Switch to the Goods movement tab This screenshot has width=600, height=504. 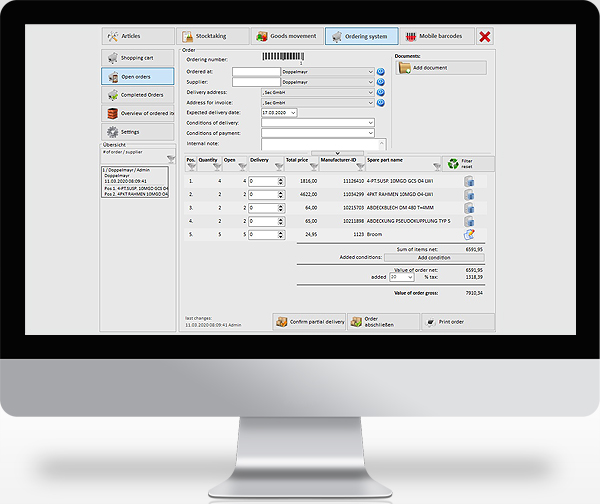(x=285, y=36)
